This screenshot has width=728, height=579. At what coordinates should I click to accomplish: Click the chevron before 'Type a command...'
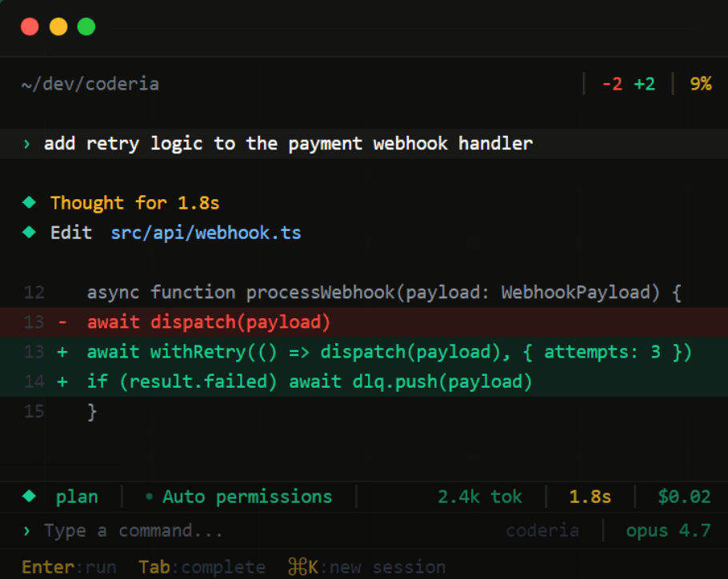click(x=26, y=531)
